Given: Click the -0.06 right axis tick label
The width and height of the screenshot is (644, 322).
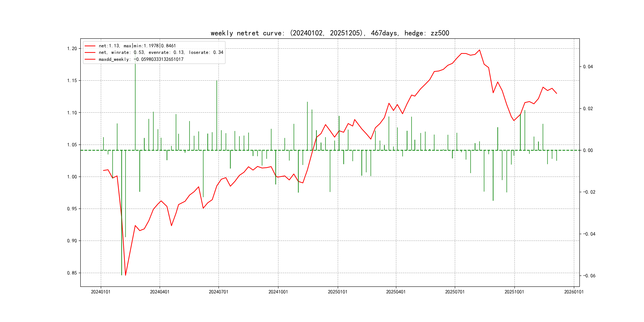Looking at the screenshot, I should [x=589, y=276].
